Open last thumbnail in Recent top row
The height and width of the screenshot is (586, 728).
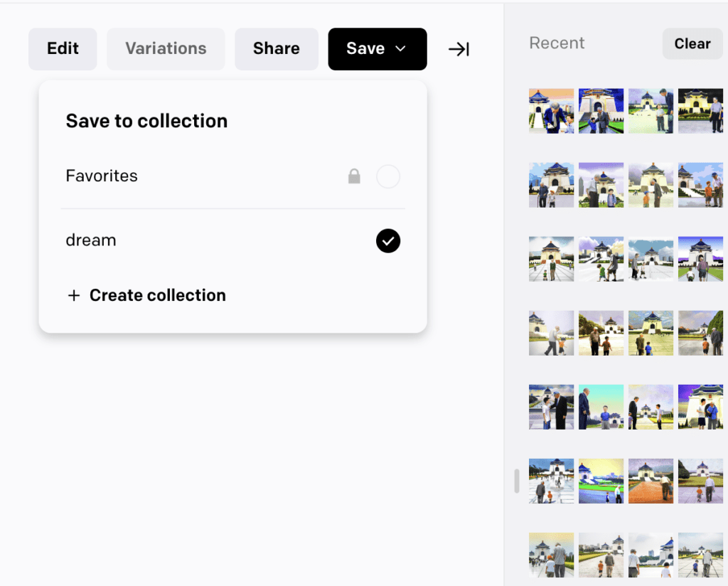[x=700, y=111]
